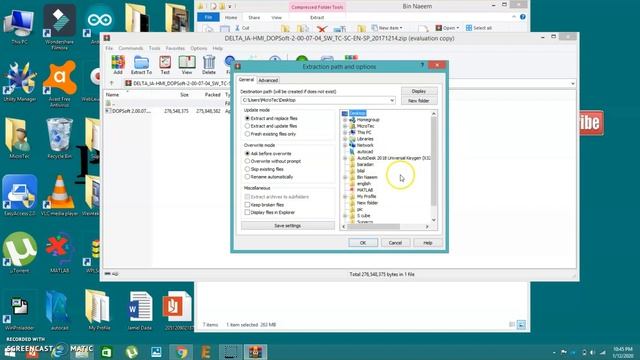Click Cancel in extraction dialog
This screenshot has width=640, height=360.
395,242
